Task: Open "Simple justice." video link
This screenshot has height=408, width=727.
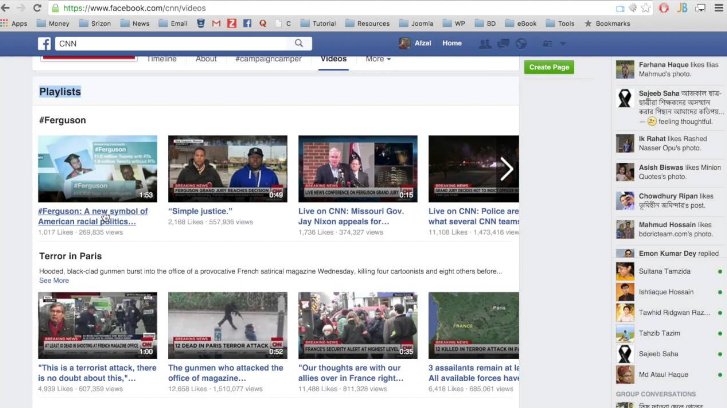Action: tap(200, 211)
